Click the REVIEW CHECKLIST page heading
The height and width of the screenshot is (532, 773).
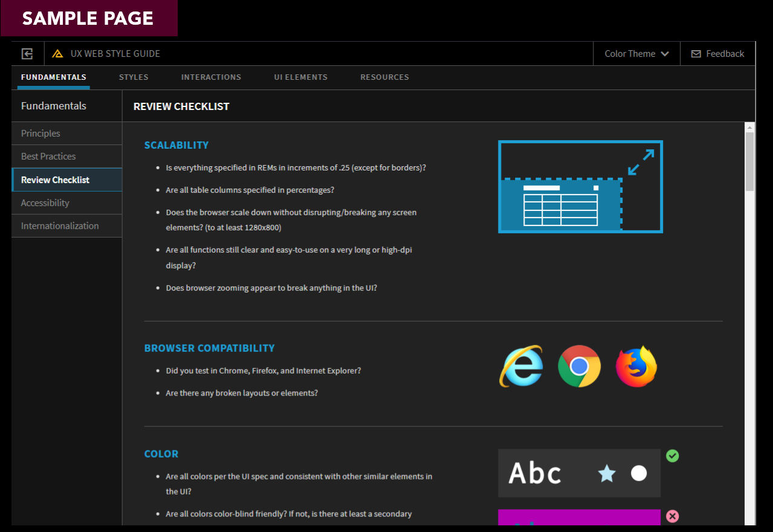(x=181, y=106)
